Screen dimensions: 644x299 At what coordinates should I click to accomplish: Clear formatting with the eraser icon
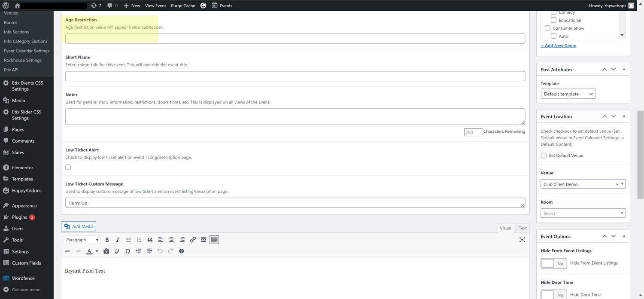point(117,251)
